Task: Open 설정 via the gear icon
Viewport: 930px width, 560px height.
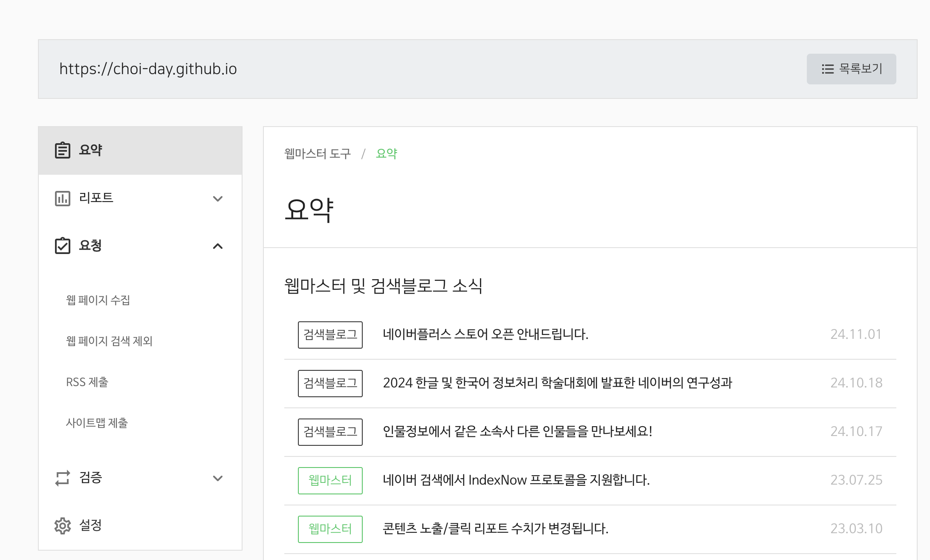Action: click(62, 525)
